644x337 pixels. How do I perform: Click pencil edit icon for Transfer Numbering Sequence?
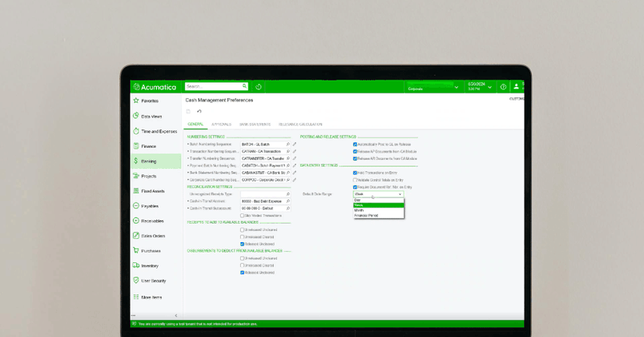295,158
